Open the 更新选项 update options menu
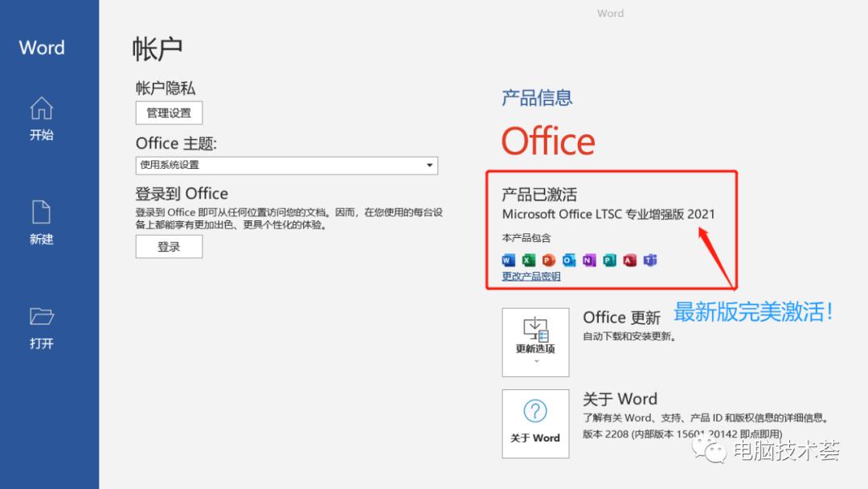The width and height of the screenshot is (868, 489). [x=535, y=343]
